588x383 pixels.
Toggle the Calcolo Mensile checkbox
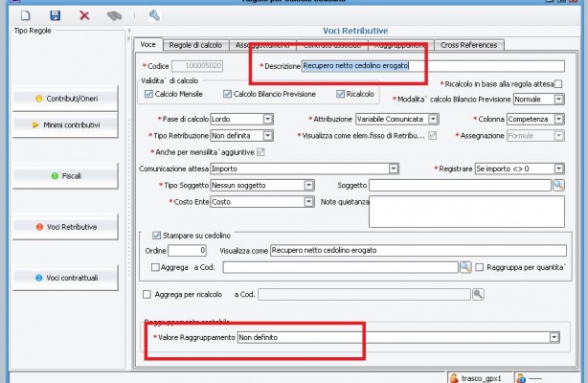[147, 95]
